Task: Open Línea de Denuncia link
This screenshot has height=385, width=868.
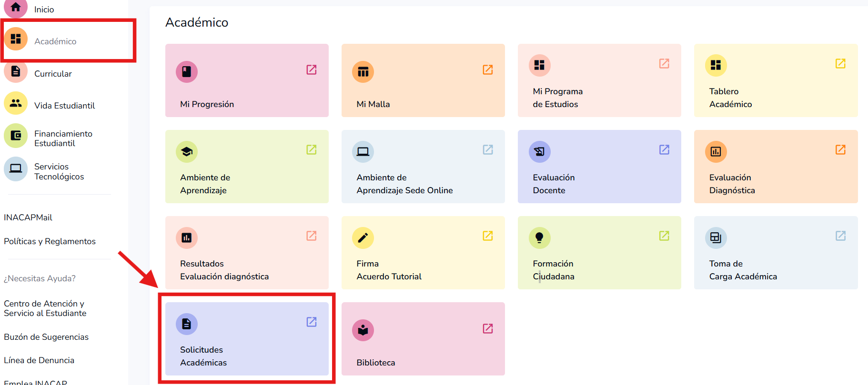Action: [39, 360]
